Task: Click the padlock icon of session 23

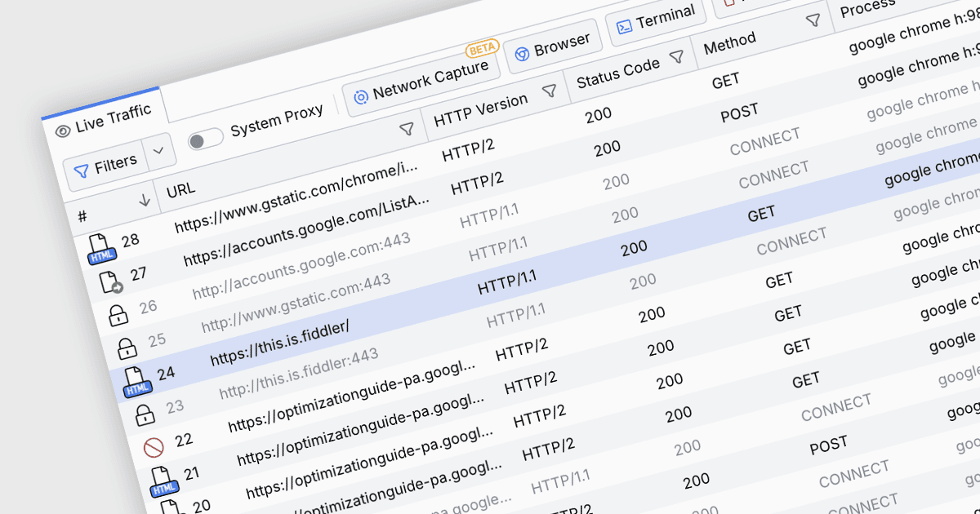Action: click(145, 414)
